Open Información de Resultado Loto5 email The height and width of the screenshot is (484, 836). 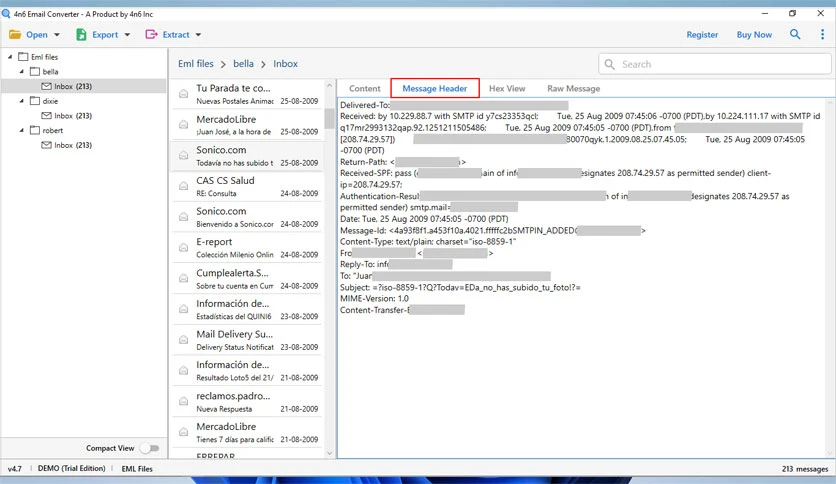(247, 370)
